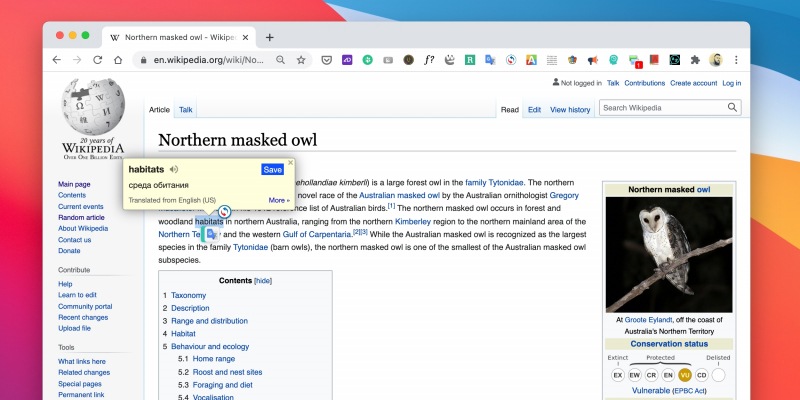The image size is (800, 400).
Task: Click the 'Vulnerable' status link
Action: 651,391
